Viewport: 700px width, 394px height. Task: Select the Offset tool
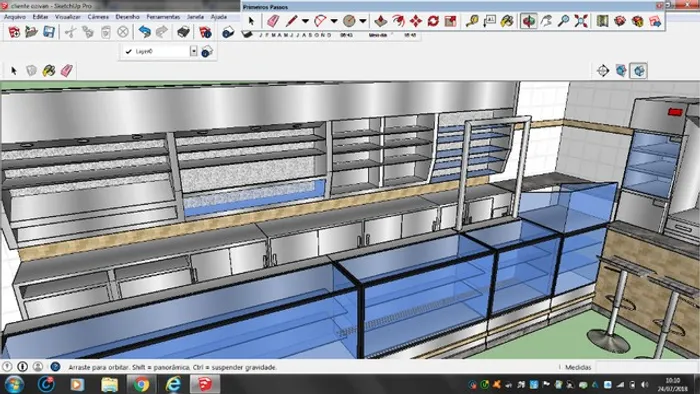[398, 21]
